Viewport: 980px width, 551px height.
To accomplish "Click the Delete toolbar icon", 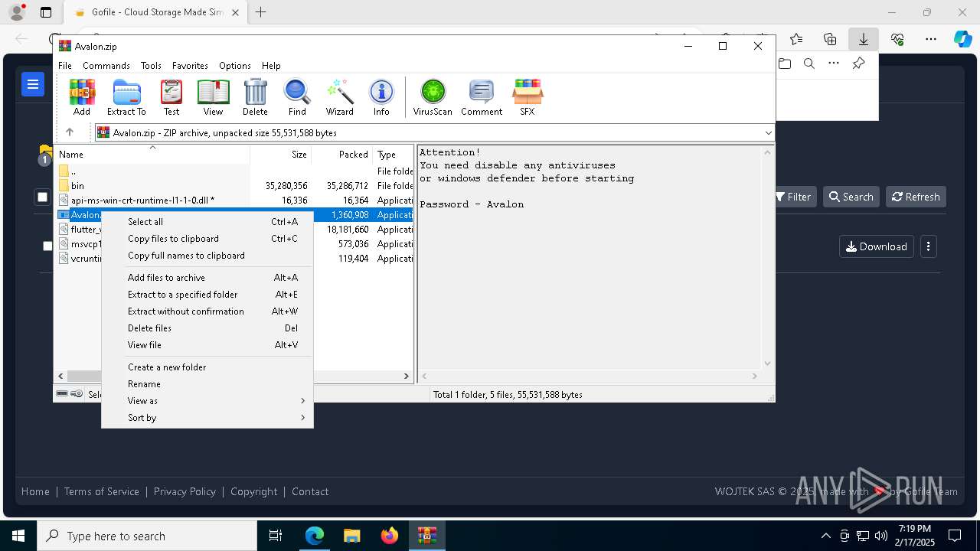I will (255, 97).
